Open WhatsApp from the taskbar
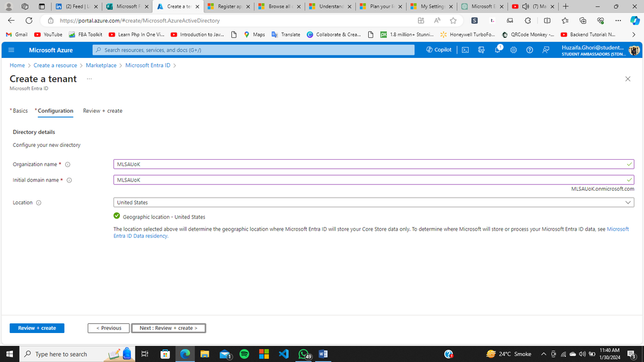 pos(304,354)
